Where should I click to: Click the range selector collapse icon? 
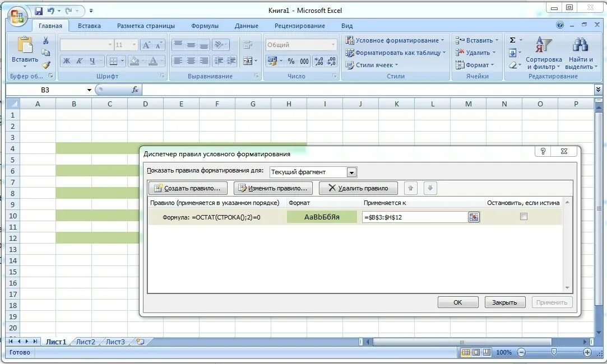tap(474, 217)
